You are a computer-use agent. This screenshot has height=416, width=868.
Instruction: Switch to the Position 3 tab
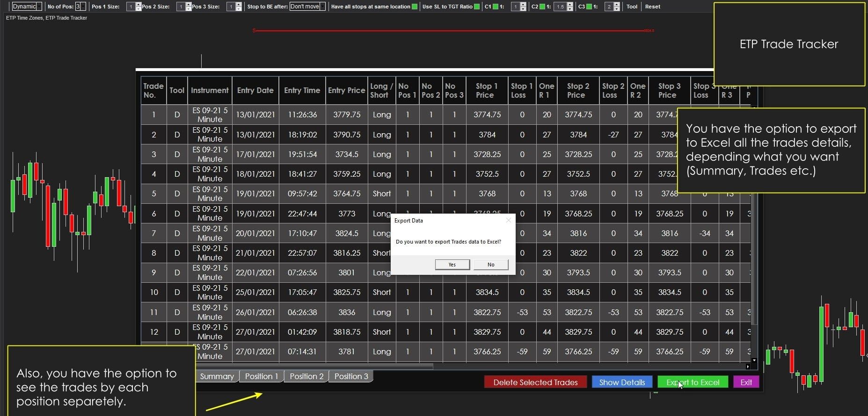[x=351, y=376]
